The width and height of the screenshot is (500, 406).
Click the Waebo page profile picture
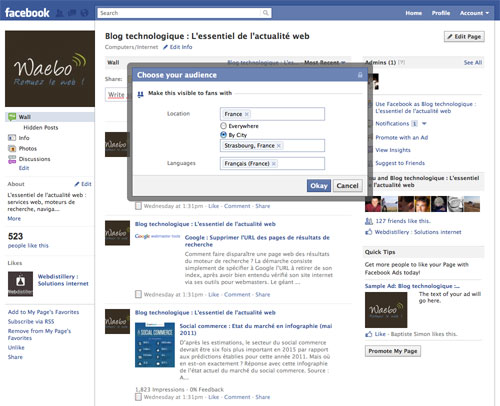click(x=50, y=69)
